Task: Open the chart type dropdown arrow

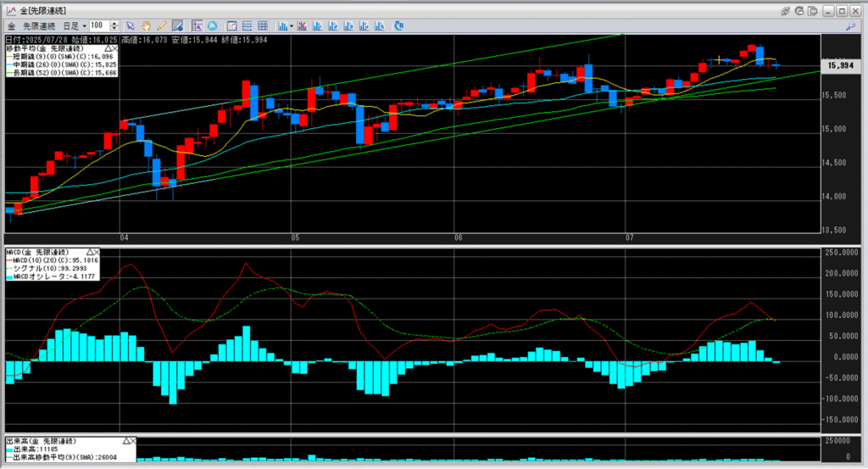Action: (292, 26)
